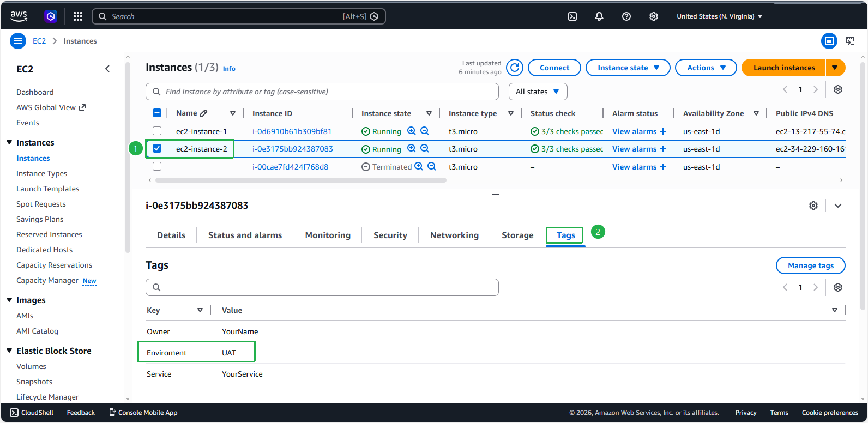Image resolution: width=868 pixels, height=423 pixels.
Task: Uncheck the ec2-instance-2 row checkbox
Action: [x=157, y=148]
